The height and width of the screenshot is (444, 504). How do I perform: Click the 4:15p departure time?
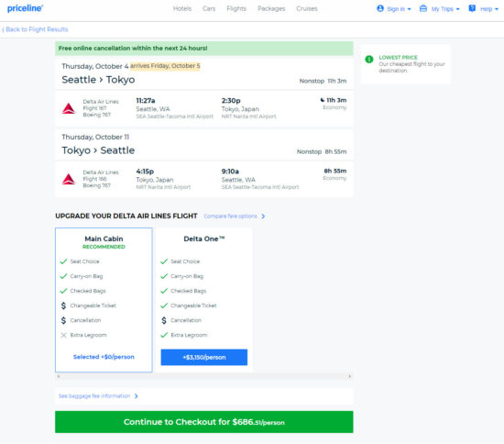pos(145,172)
